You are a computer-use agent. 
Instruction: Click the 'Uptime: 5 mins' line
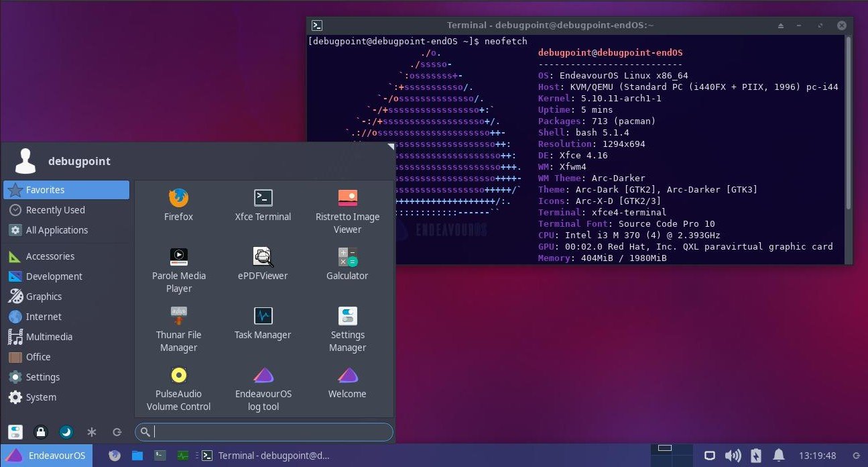pyautogui.click(x=575, y=110)
